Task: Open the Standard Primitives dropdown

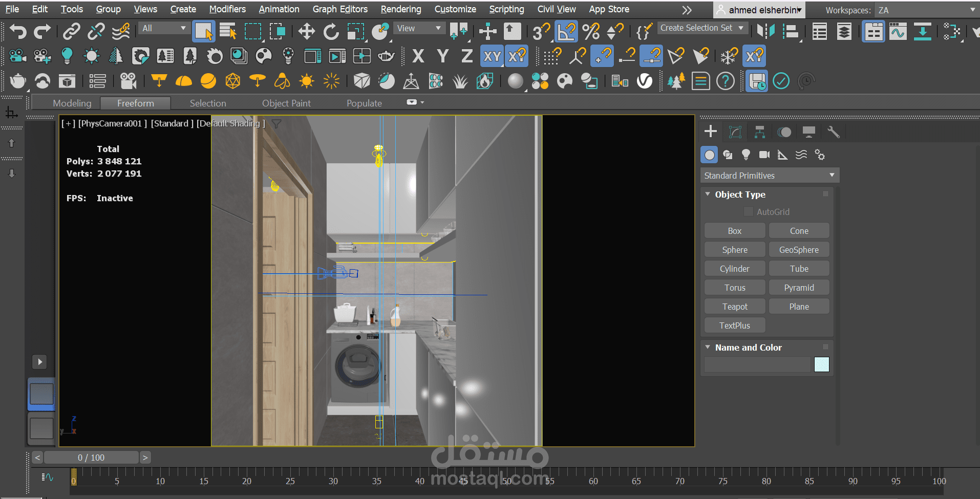Action: click(769, 176)
